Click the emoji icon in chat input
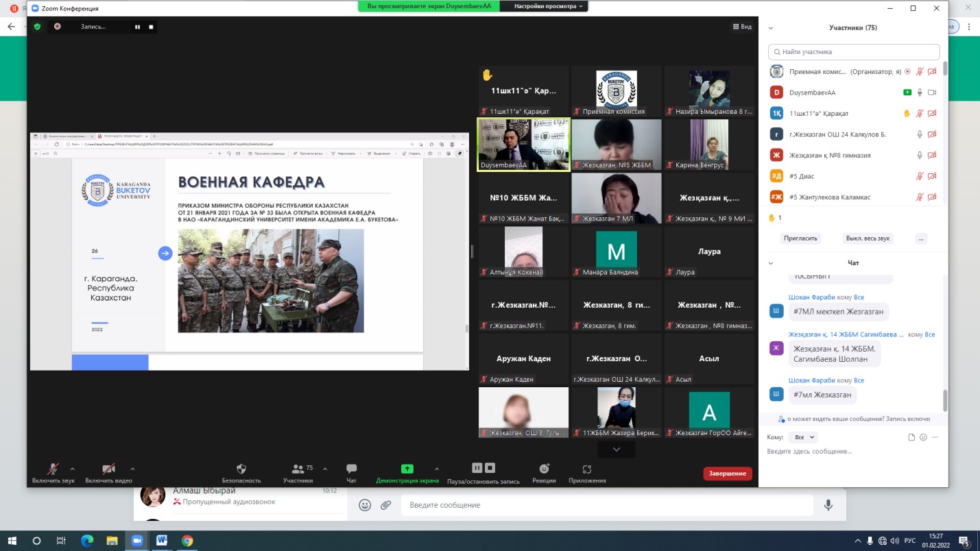This screenshot has width=980, height=551. 923,437
